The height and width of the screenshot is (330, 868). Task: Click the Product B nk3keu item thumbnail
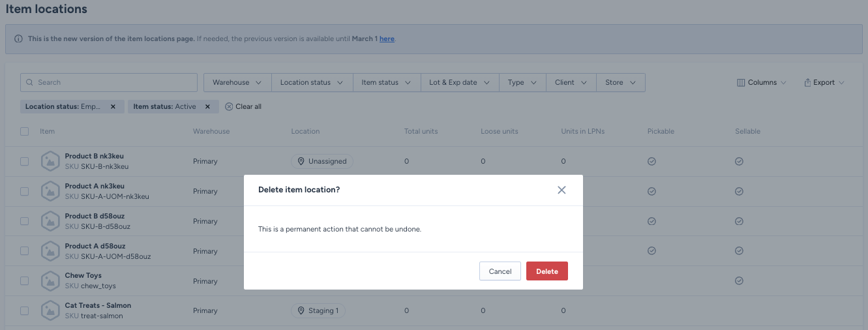(50, 161)
